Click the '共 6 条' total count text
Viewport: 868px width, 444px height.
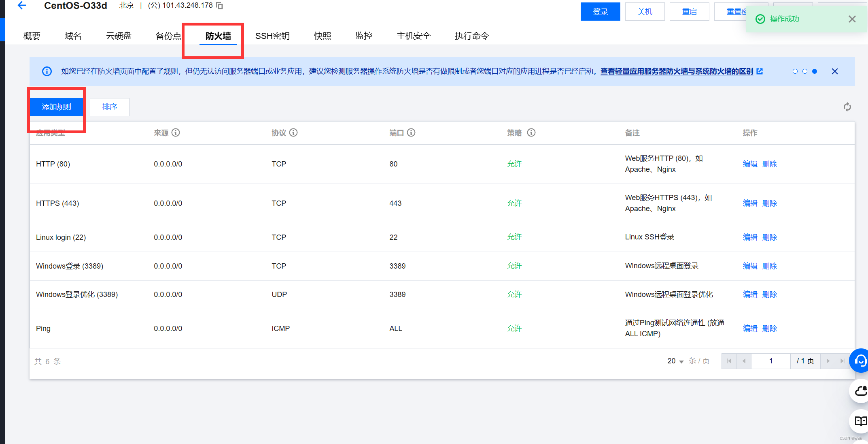pos(48,361)
